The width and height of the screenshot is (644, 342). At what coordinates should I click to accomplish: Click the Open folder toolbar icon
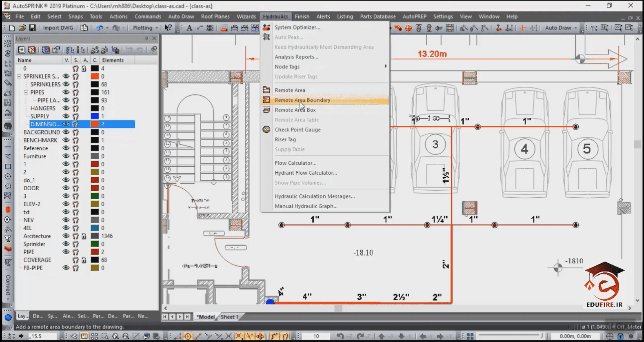pos(22,28)
